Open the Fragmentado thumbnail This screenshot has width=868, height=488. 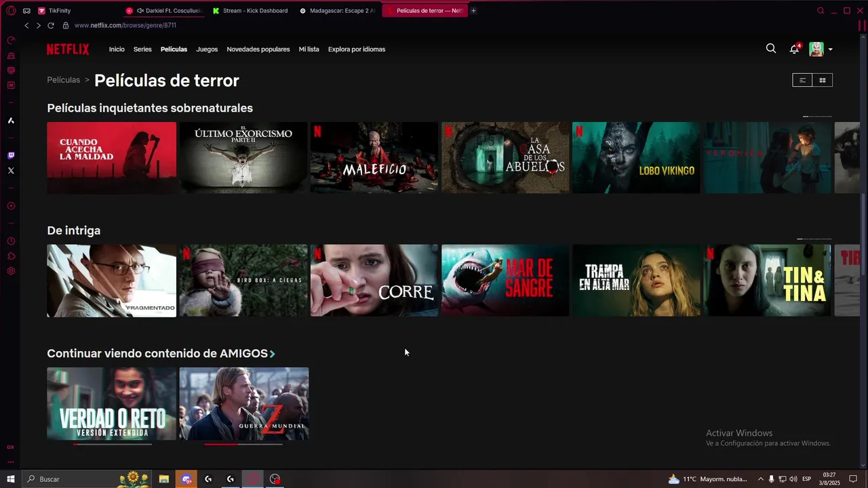(x=111, y=281)
